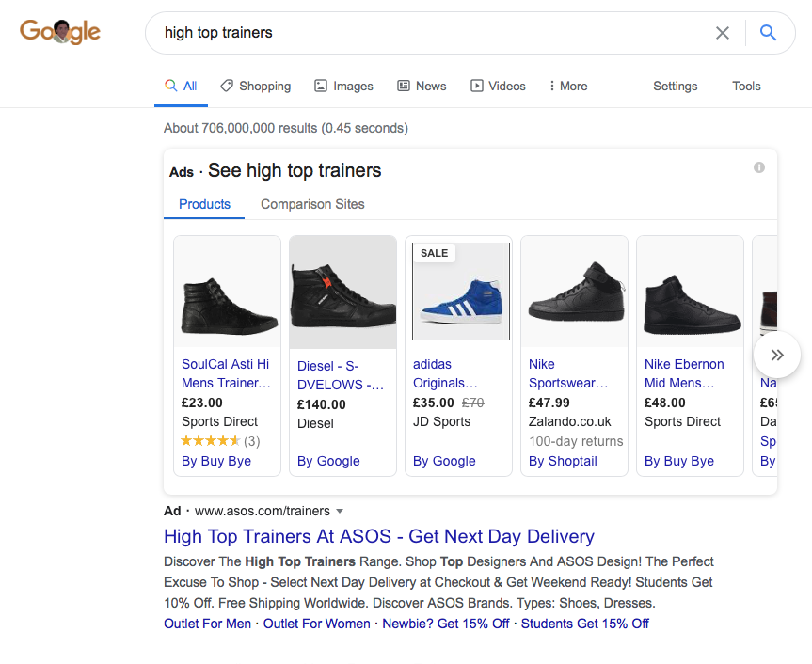Screen dimensions: 812x664
Task: Click the JD Sports seller name
Action: click(x=441, y=421)
